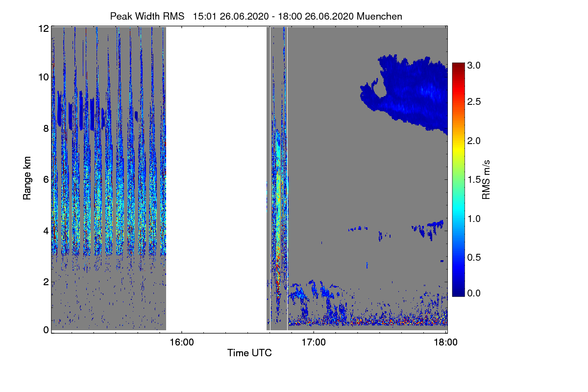Click the 6 km range tick label
The height and width of the screenshot is (392, 588).
(46, 179)
